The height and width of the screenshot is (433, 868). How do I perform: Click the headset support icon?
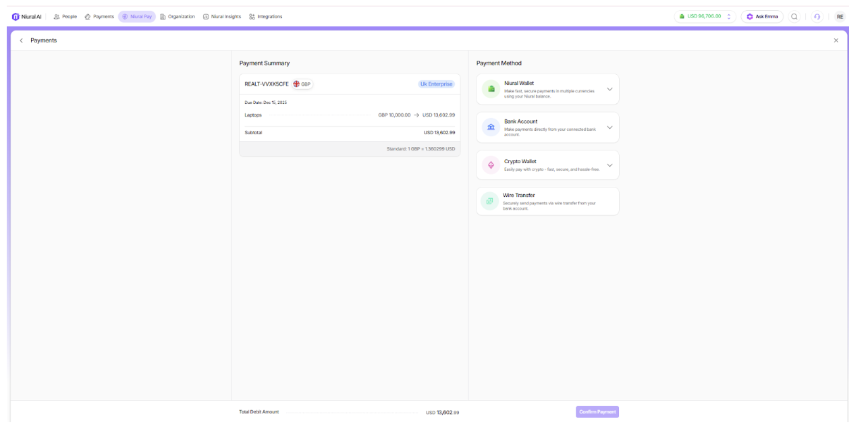coord(817,17)
